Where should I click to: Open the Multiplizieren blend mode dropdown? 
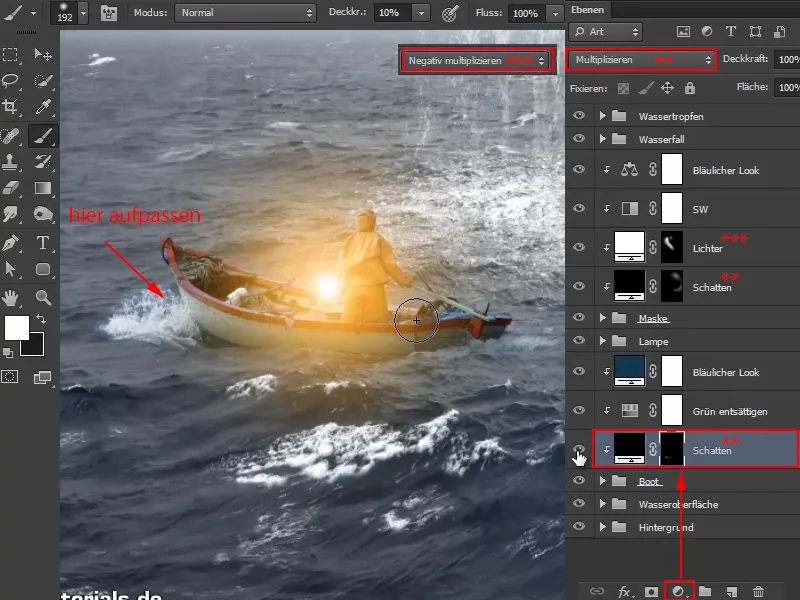click(x=641, y=60)
